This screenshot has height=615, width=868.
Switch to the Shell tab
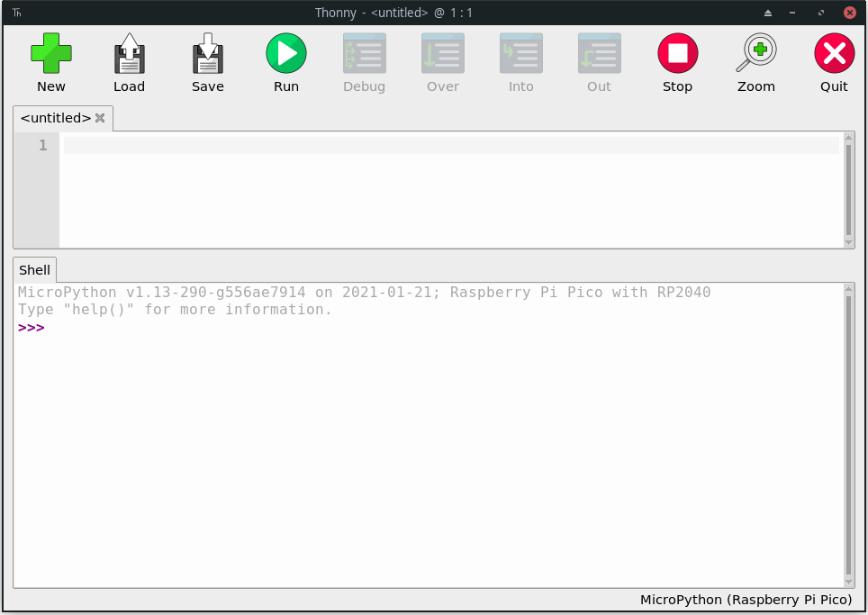coord(34,270)
